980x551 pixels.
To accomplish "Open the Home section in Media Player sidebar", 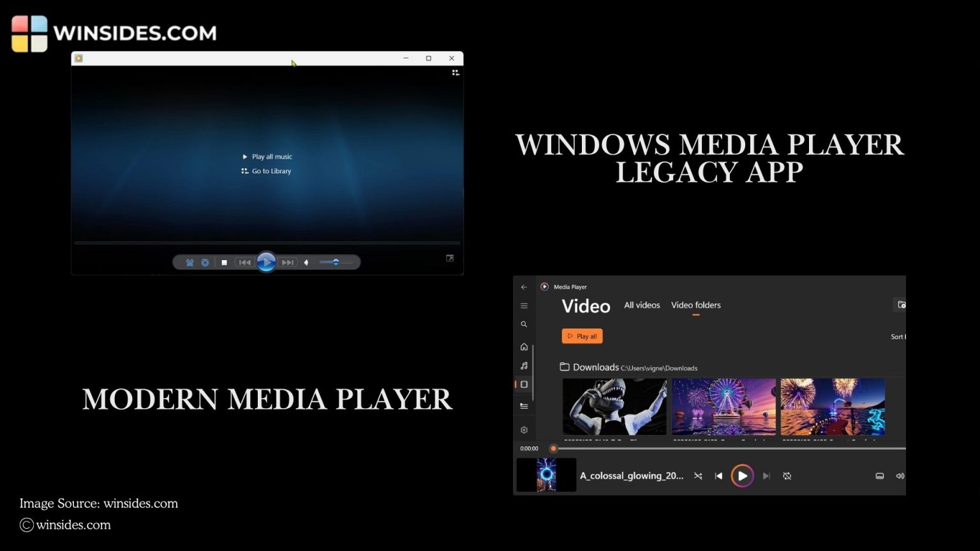I will pyautogui.click(x=524, y=347).
